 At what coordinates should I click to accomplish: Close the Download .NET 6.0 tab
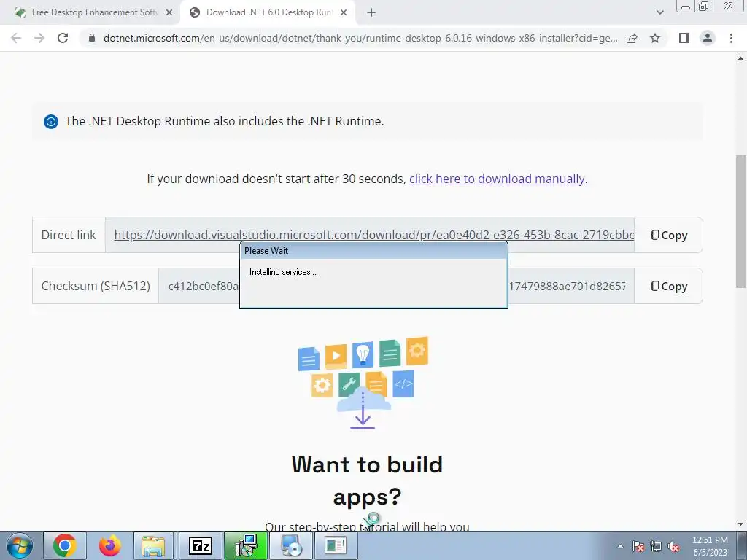click(x=344, y=12)
